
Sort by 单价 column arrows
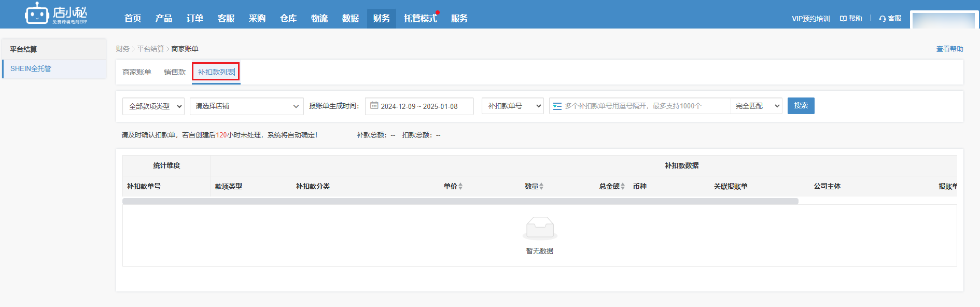coord(460,186)
